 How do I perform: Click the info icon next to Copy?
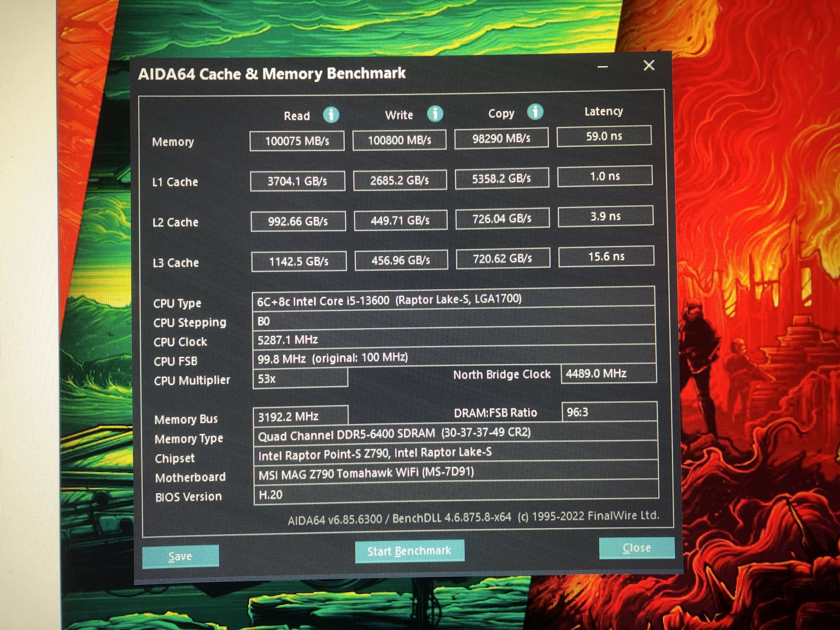tap(535, 112)
